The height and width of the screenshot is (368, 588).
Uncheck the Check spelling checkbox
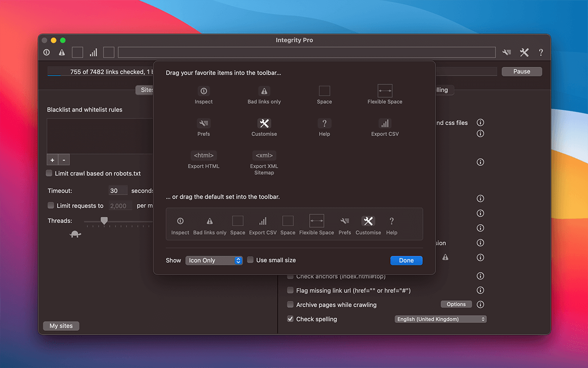(290, 319)
